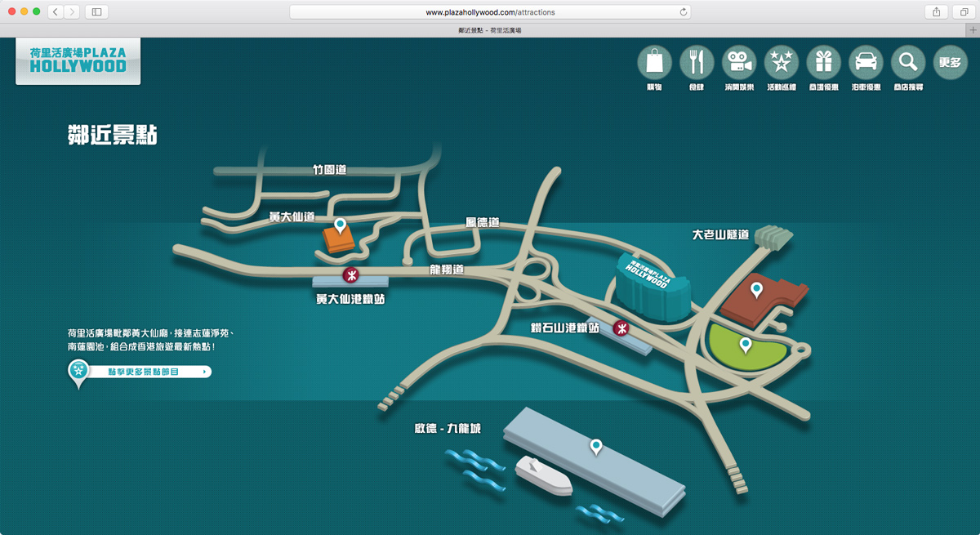Expand the 更多 (more) menu circle
This screenshot has width=980, height=535.
(950, 62)
